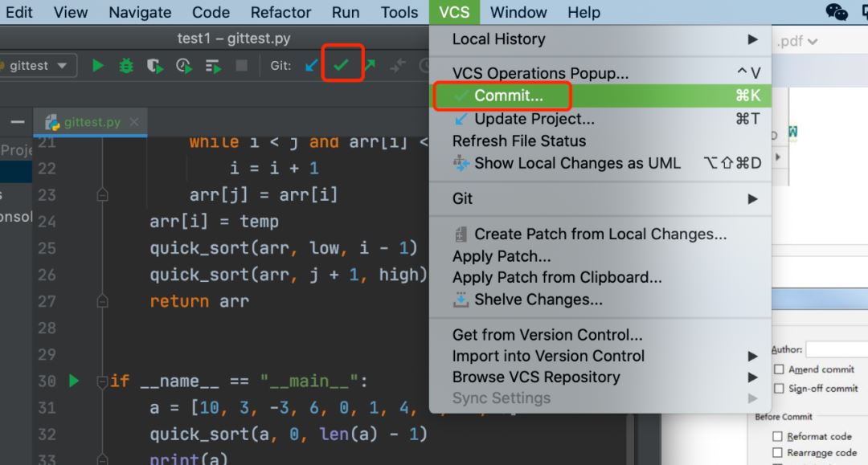
Task: Open the Code menu
Action: coord(211,12)
